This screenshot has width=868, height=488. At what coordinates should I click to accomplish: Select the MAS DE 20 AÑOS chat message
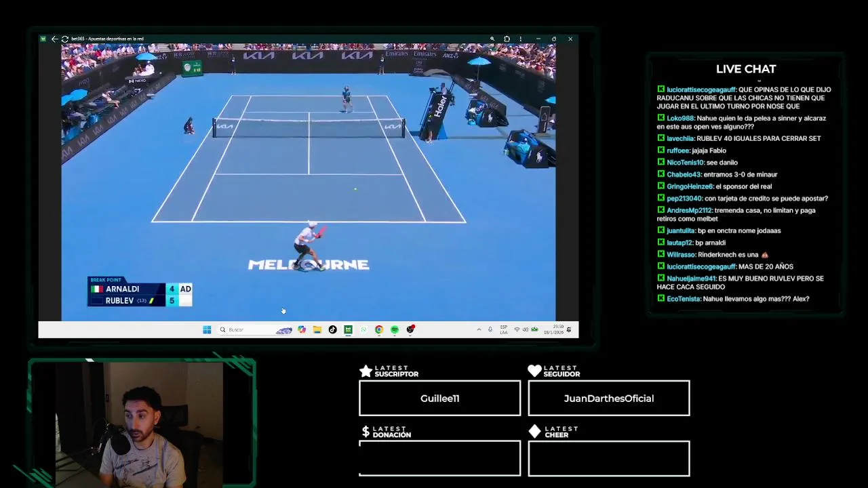(x=725, y=266)
